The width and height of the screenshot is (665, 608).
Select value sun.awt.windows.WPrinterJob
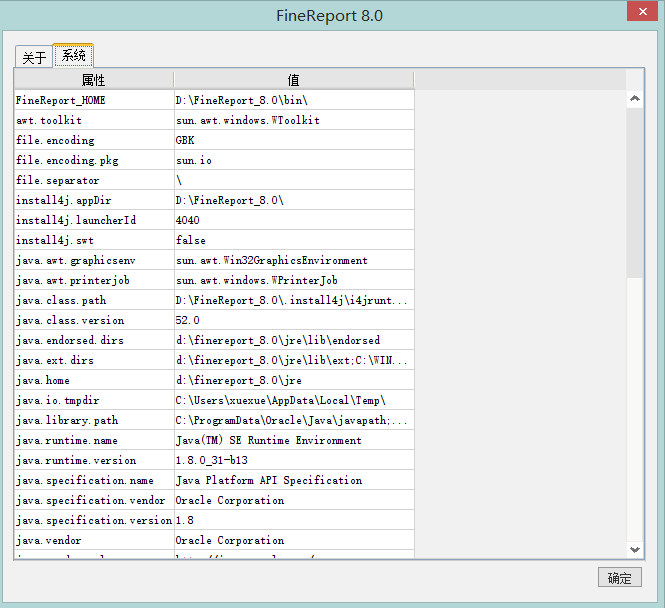(x=294, y=280)
